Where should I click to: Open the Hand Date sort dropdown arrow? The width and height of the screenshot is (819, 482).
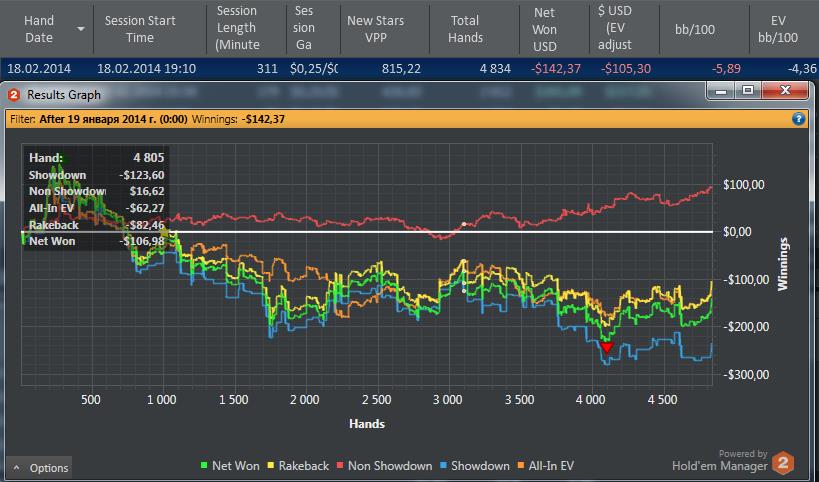pyautogui.click(x=81, y=29)
